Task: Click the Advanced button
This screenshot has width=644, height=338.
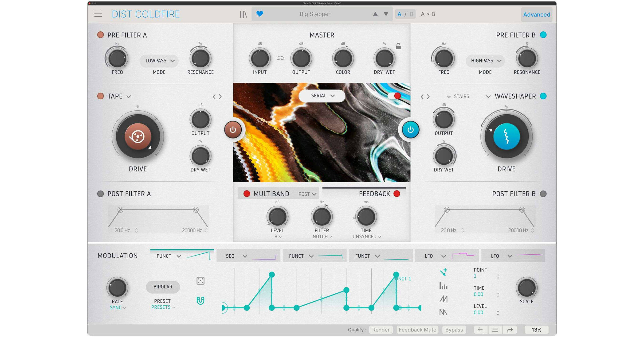Action: (537, 14)
